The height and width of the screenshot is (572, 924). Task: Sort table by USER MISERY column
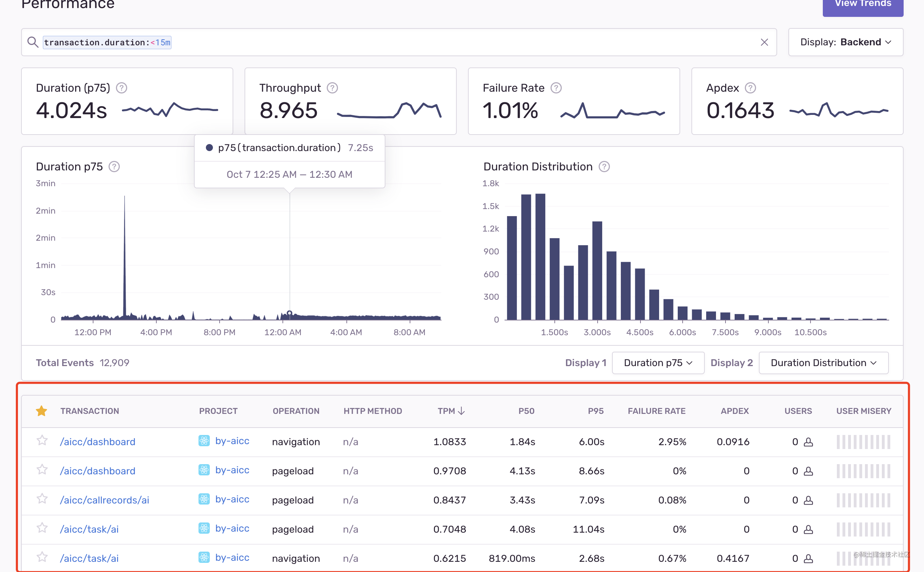864,411
